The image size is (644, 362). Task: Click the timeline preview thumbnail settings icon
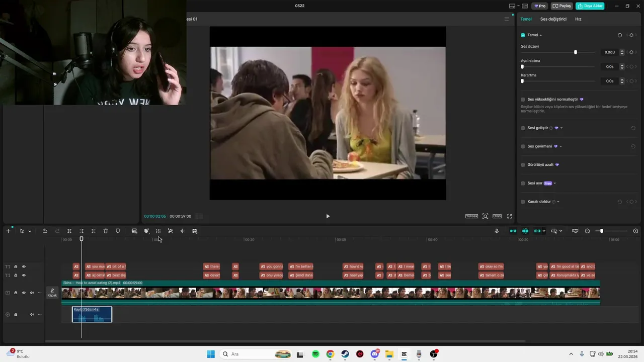pos(575,231)
